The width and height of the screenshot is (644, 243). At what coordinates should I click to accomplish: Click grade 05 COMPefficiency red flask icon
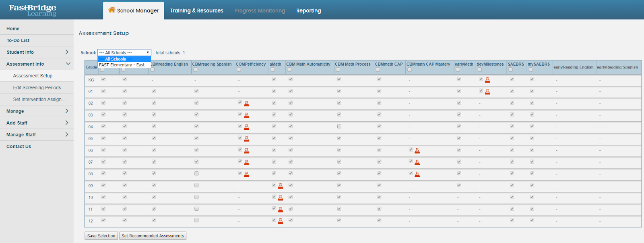247,139
